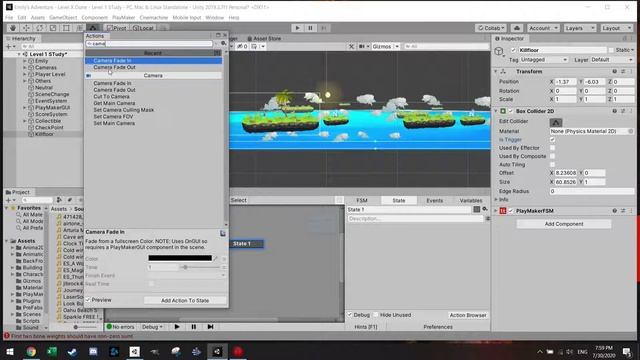Select the Rect tool in Unity toolbar
This screenshot has width=640, height=360.
coord(66,28)
